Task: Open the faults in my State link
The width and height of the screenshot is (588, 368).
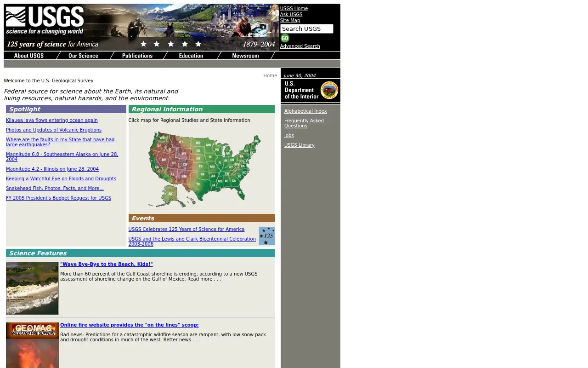Action: [x=60, y=142]
